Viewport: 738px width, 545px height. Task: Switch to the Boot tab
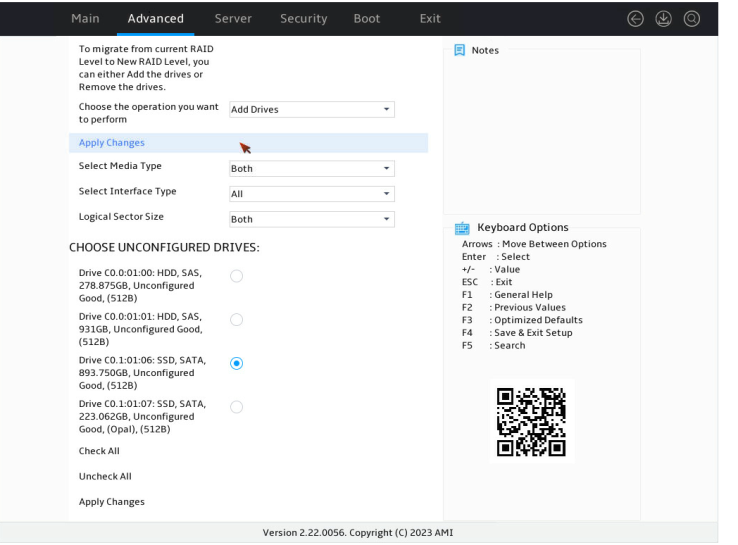tap(367, 19)
